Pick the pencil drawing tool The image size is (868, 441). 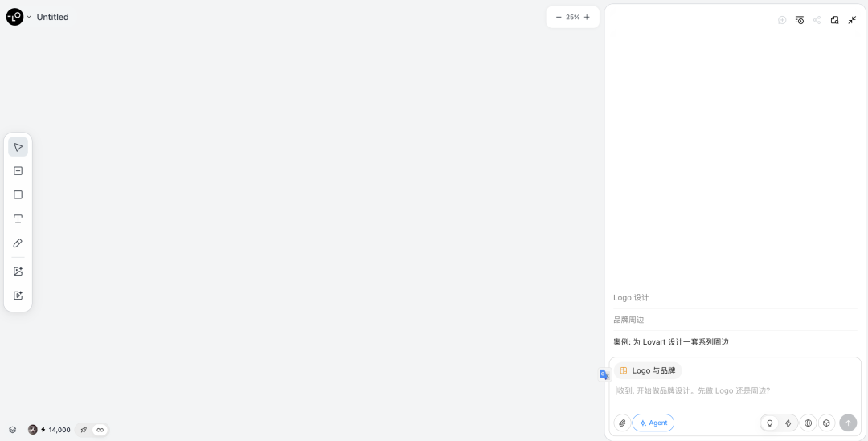[18, 243]
